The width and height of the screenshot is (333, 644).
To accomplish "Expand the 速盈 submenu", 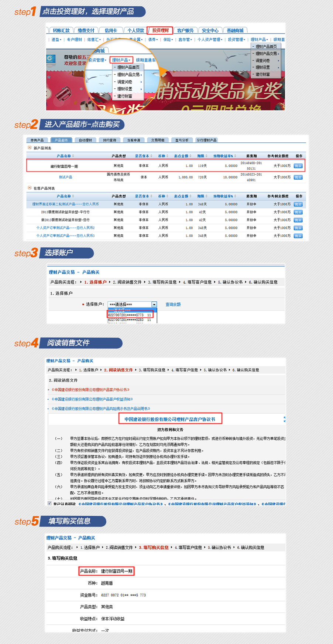I will pyautogui.click(x=56, y=40).
